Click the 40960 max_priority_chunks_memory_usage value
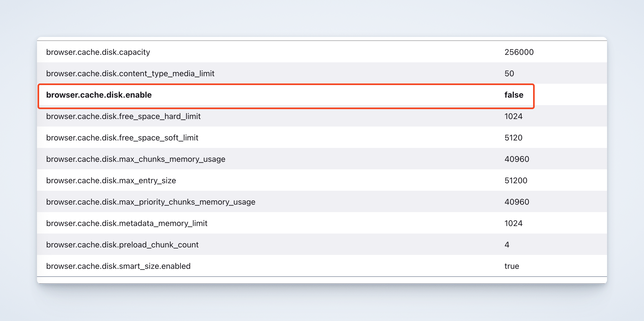Screen dimensions: 644x321 pos(517,202)
